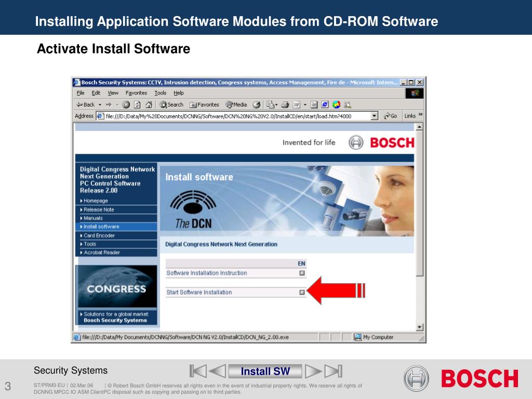532x399 pixels.
Task: Open the Media toolbar button
Action: coord(236,105)
